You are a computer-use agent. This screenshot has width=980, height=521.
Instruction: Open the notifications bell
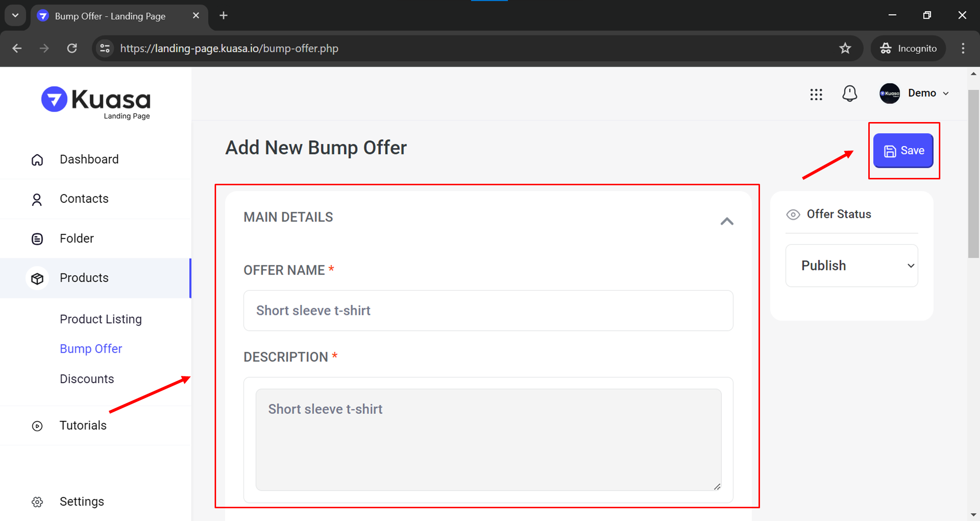click(x=849, y=93)
